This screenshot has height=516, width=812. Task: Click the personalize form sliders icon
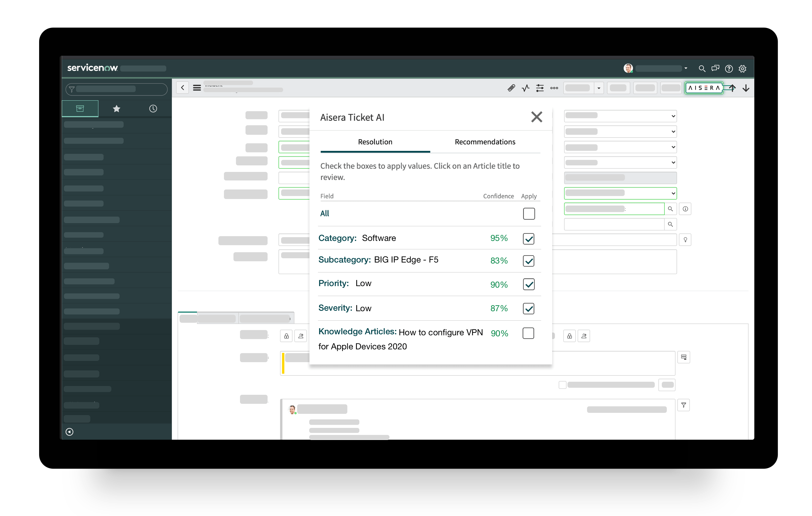click(539, 88)
